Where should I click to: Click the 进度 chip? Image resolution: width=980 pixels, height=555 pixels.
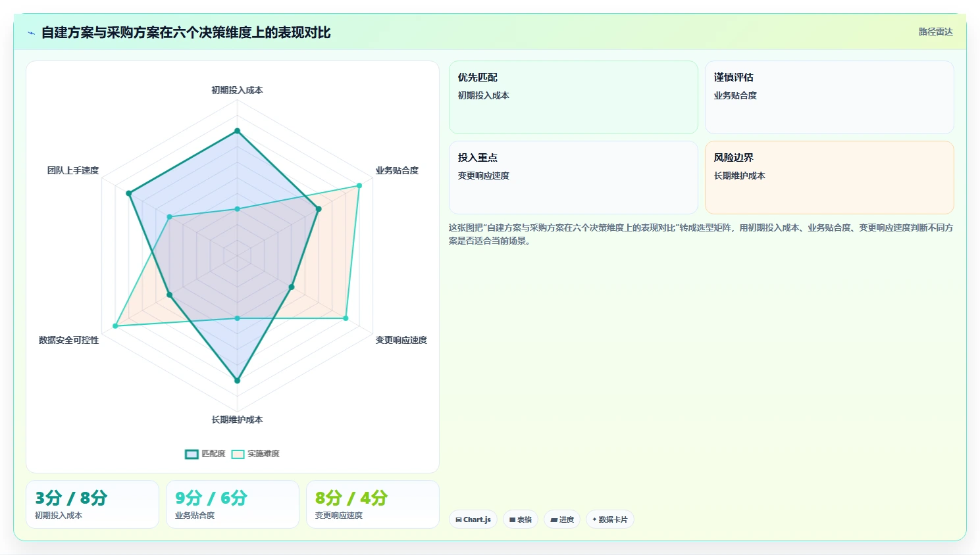tap(562, 519)
